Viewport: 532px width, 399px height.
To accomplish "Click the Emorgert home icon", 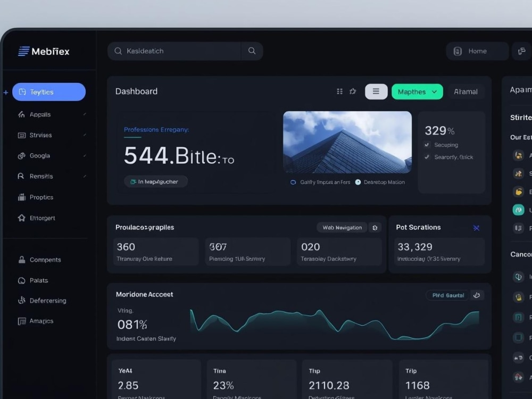I will [21, 218].
